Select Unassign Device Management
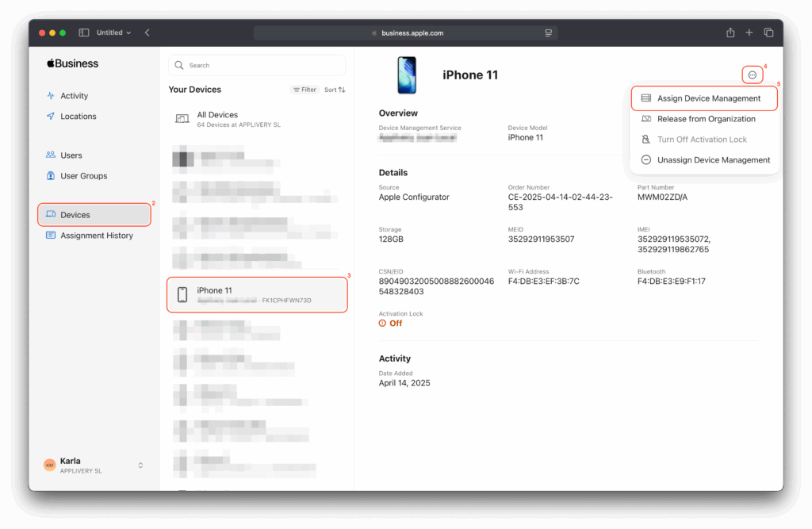 [x=713, y=160]
